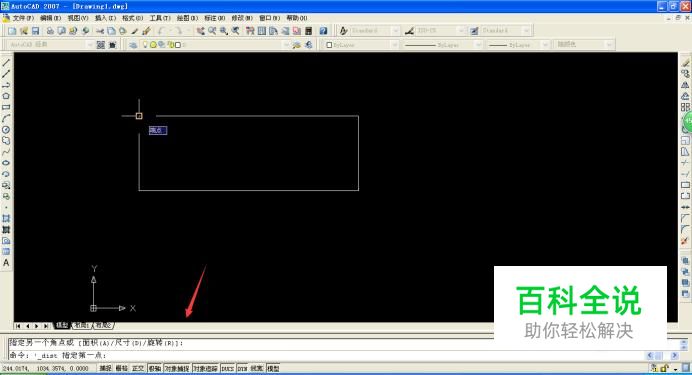Click the command line input field
The width and height of the screenshot is (692, 375).
(327, 355)
